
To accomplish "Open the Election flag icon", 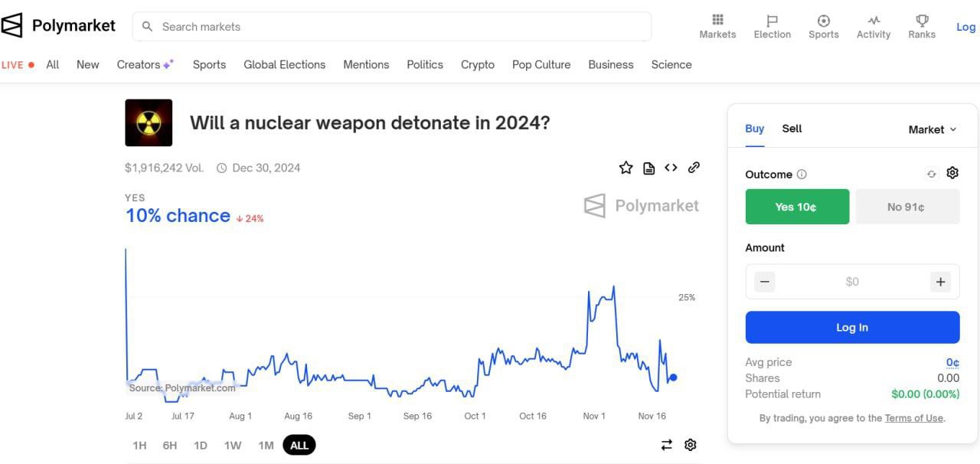I will point(772,21).
